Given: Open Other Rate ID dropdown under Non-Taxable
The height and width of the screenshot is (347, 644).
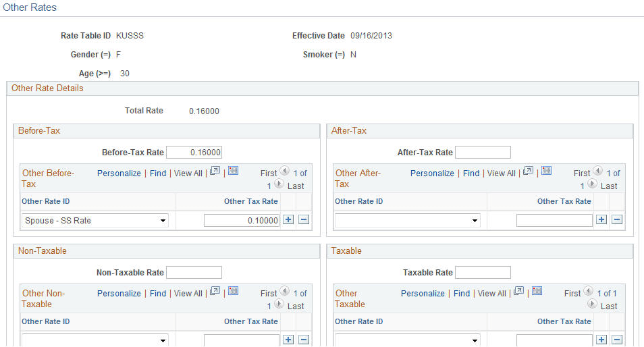Looking at the screenshot, I should [x=95, y=340].
